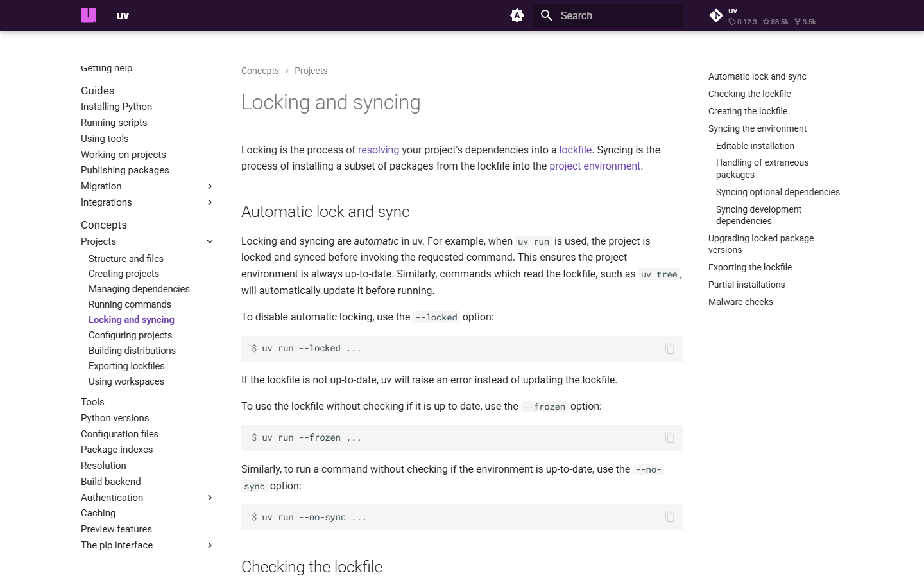924x578 pixels.
Task: Copy the 'uv run --frozen' code block
Action: tap(669, 438)
